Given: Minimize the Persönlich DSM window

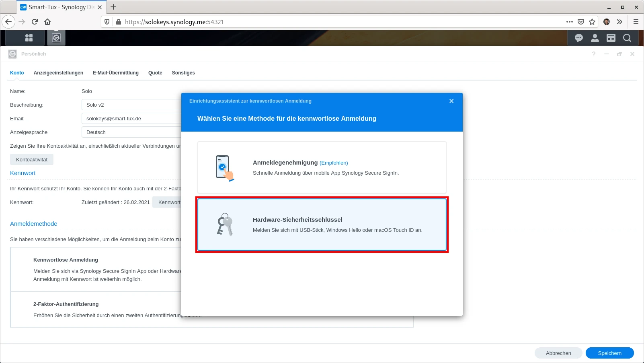Looking at the screenshot, I should (607, 54).
